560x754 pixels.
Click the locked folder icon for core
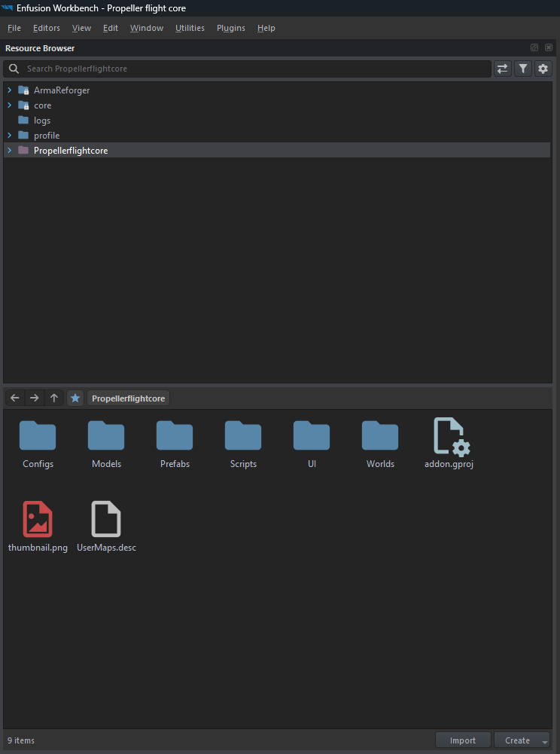click(23, 105)
